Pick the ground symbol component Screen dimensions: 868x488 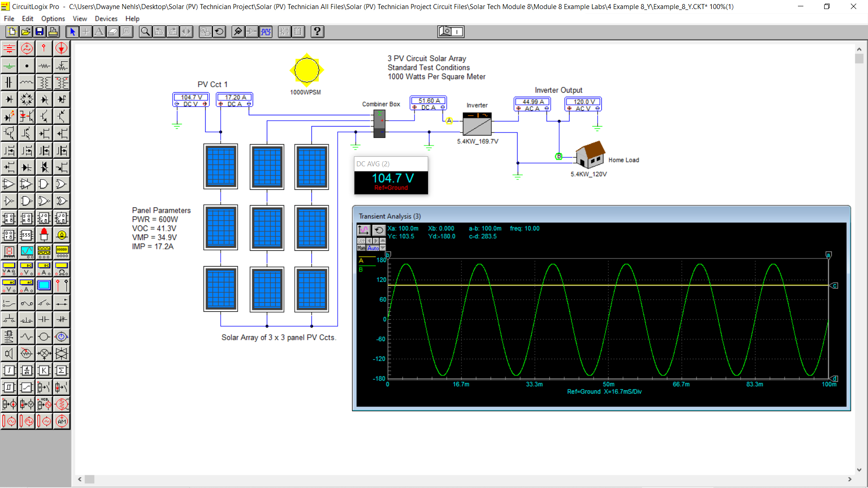coord(9,66)
